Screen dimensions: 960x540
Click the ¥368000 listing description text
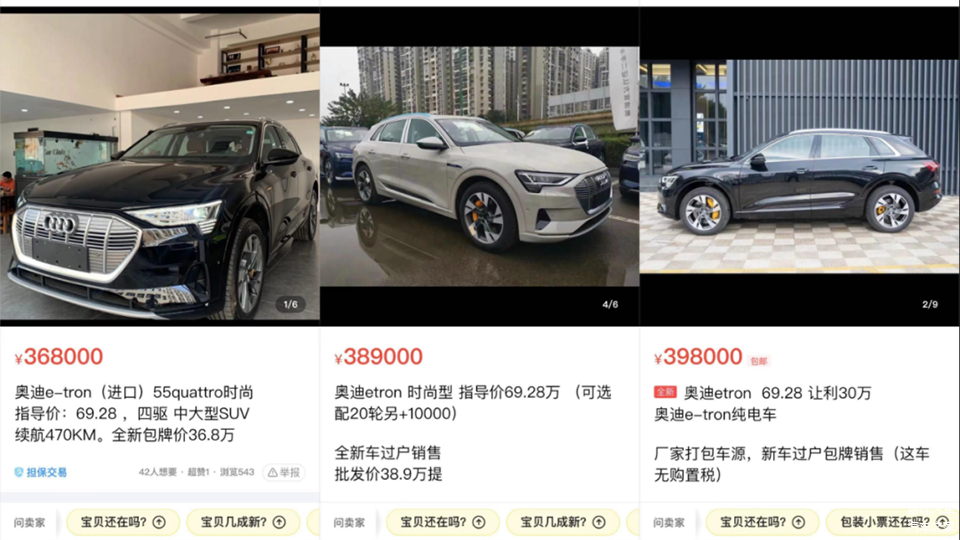(x=134, y=413)
